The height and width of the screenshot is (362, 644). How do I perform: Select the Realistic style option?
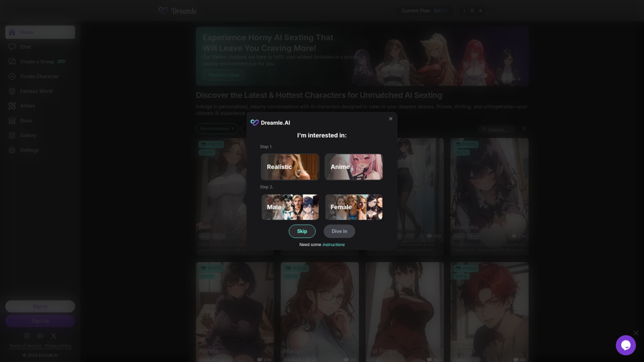290,167
